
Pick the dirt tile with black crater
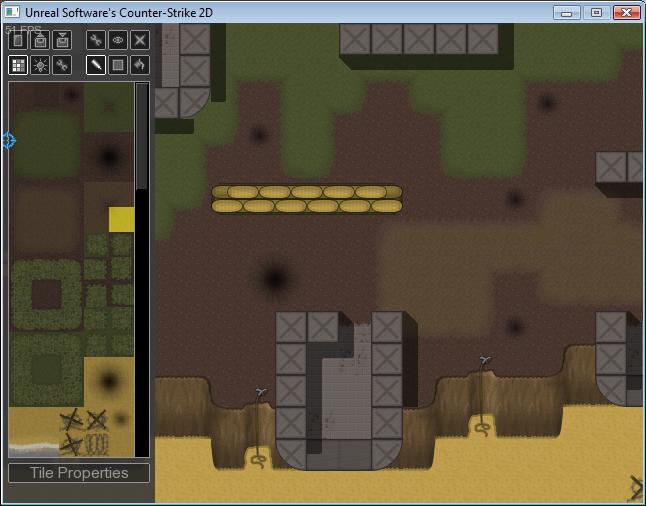click(109, 157)
